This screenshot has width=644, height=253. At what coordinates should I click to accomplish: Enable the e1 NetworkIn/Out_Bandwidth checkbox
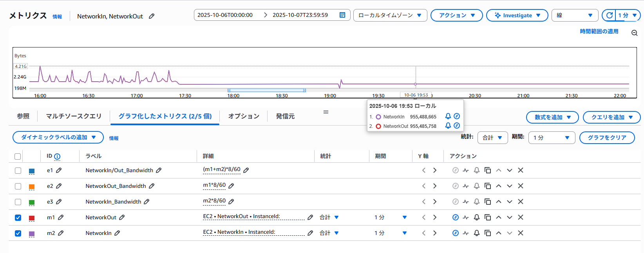coord(18,170)
